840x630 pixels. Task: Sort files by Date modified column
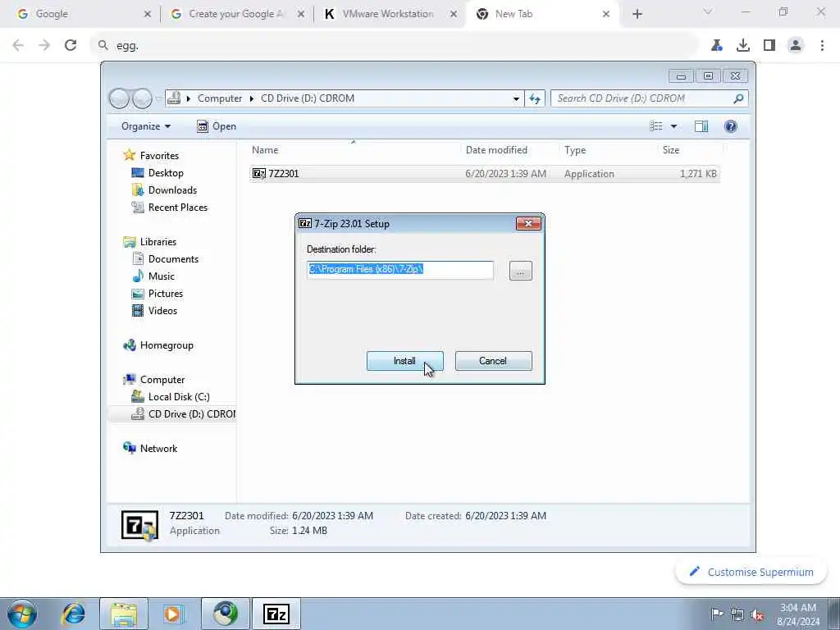click(x=496, y=151)
